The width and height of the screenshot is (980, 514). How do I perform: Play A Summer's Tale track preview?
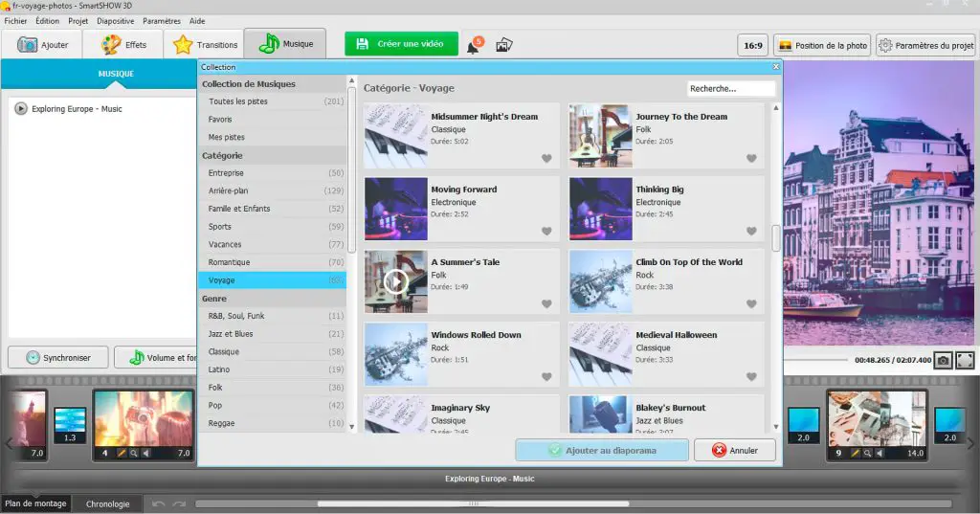395,280
